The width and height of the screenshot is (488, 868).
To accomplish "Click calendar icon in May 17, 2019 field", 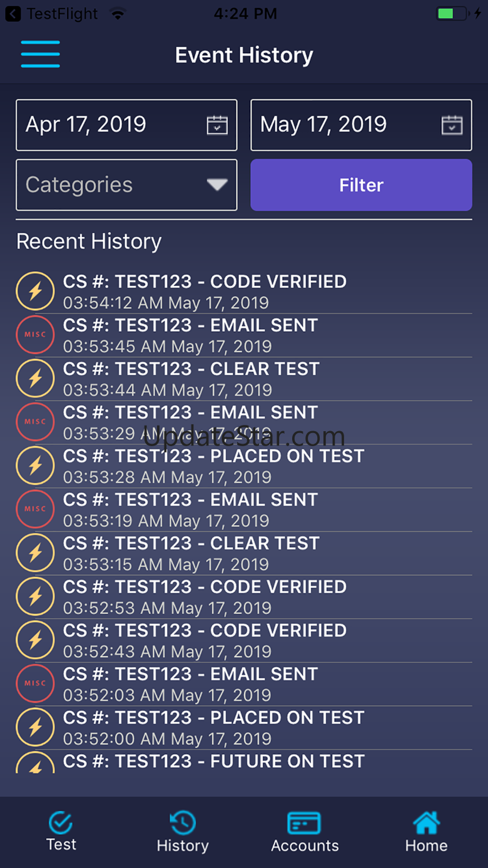I will pyautogui.click(x=452, y=125).
